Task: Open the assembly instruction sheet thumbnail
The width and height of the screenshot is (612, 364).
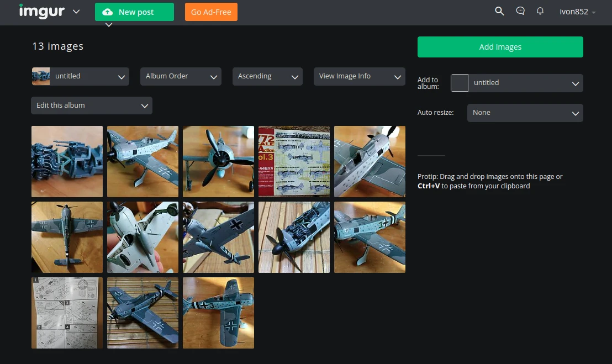Action: (67, 313)
